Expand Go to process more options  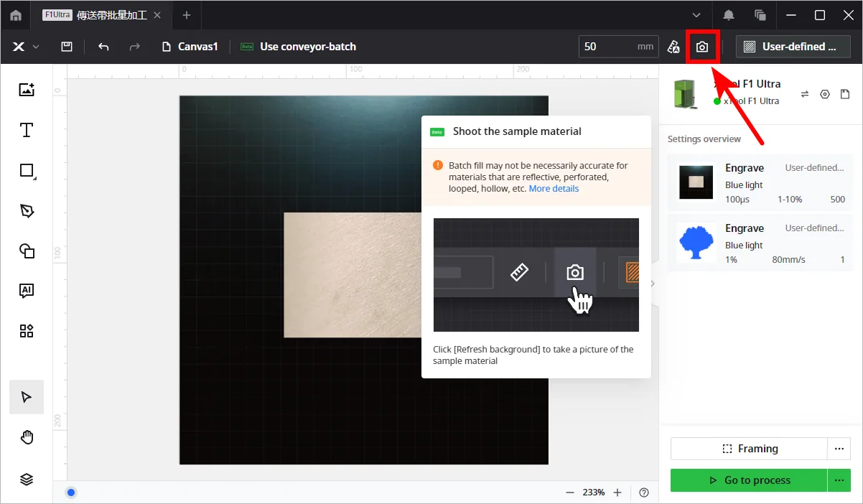click(x=839, y=480)
